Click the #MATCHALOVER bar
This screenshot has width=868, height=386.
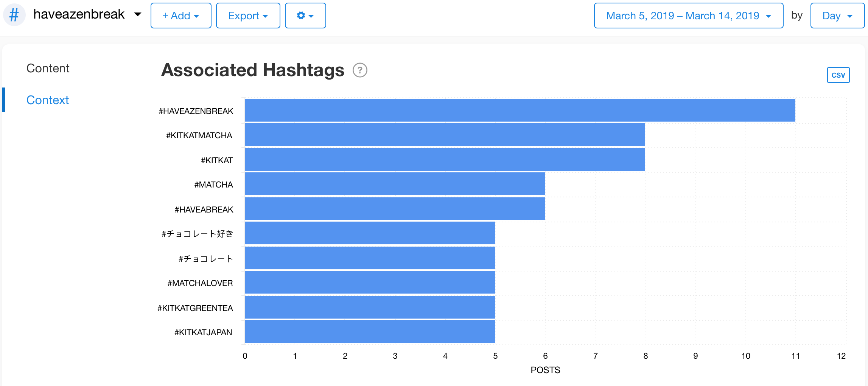pyautogui.click(x=370, y=282)
